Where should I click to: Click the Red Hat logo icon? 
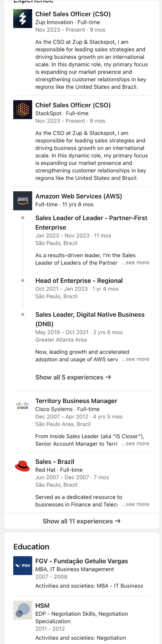[22, 466]
